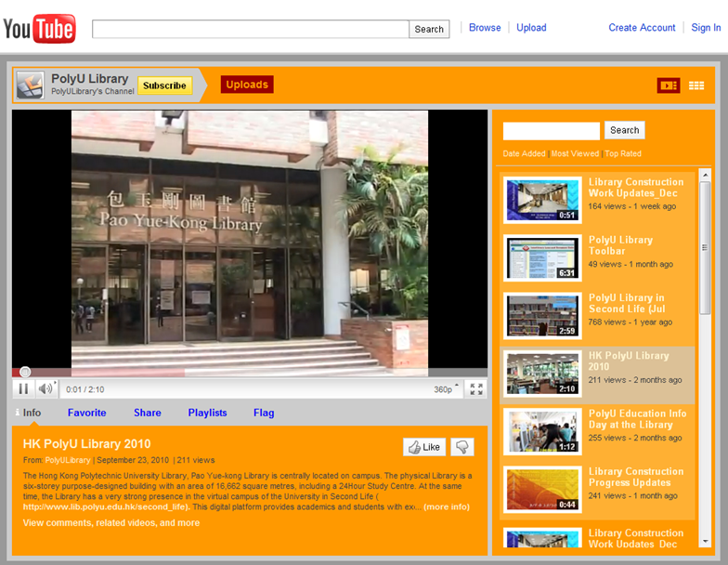Click the Create Account link

[x=642, y=28]
